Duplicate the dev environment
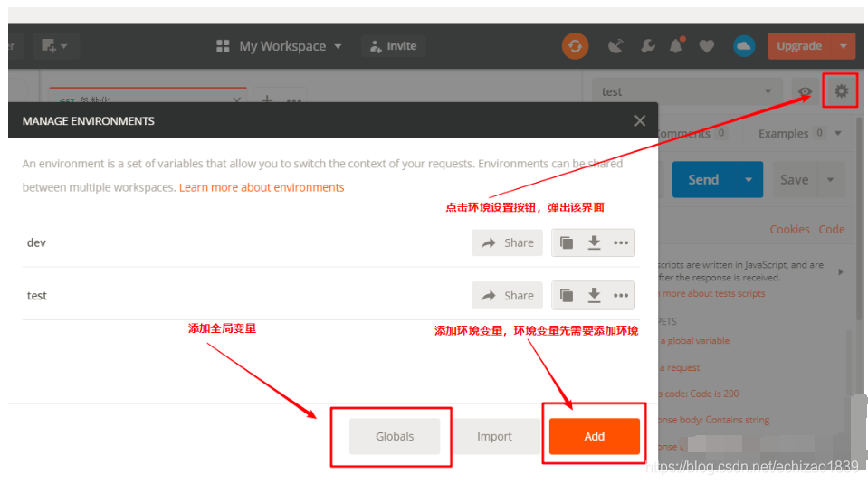868x484 pixels. [x=567, y=242]
